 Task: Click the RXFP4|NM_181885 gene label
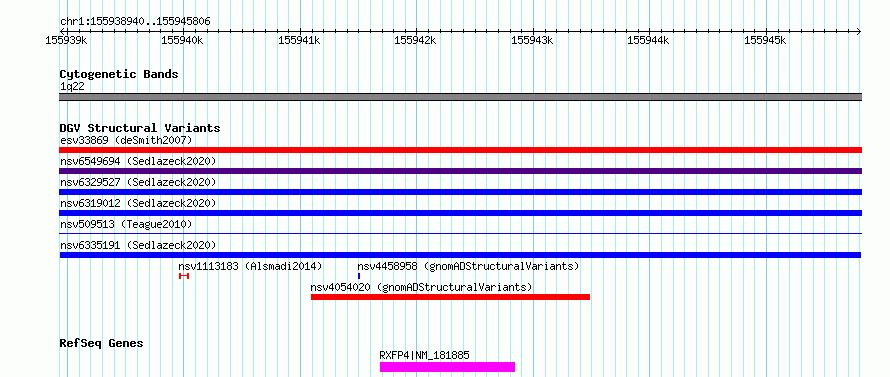pos(425,355)
